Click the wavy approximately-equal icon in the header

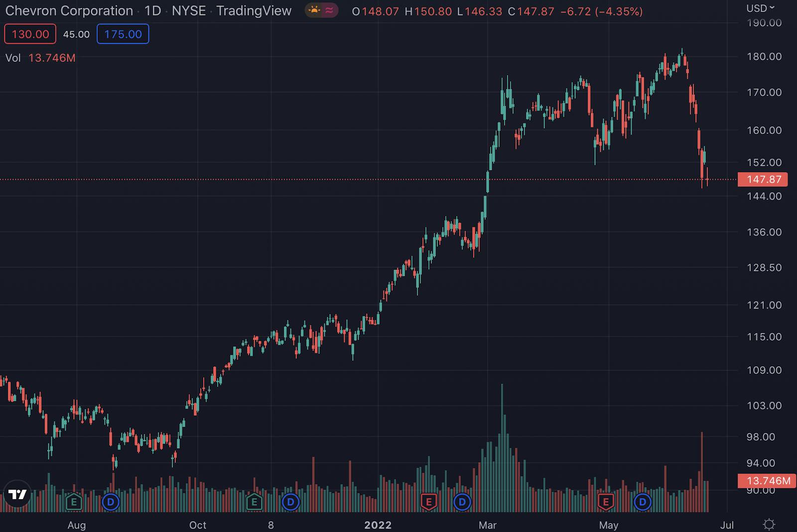[x=329, y=10]
